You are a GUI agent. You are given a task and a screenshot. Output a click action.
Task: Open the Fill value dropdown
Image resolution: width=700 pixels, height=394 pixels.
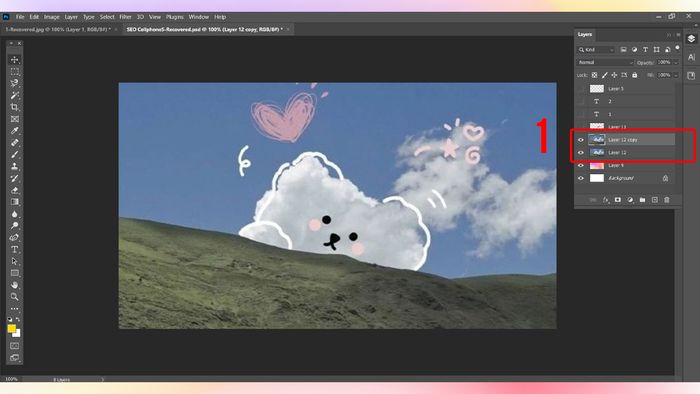click(676, 75)
